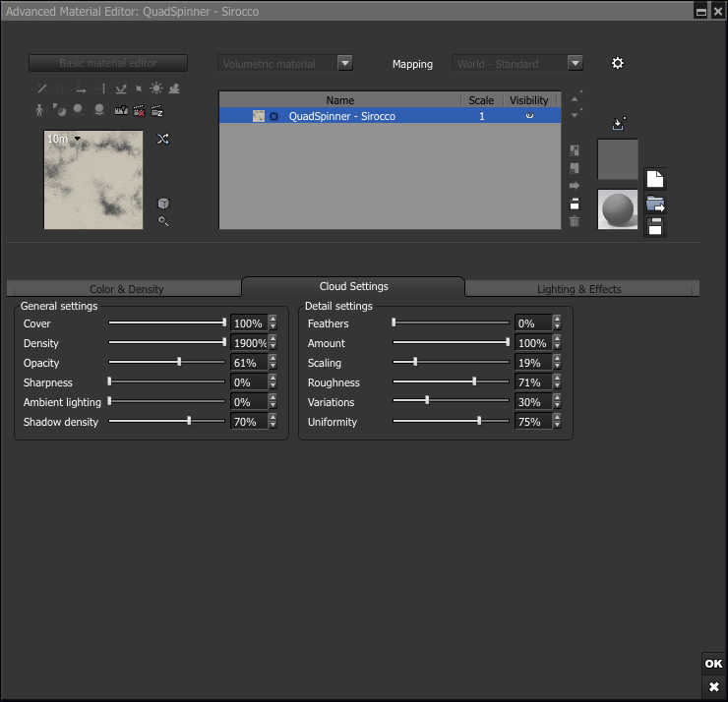Click the new material blank page icon
728x702 pixels.
click(655, 180)
